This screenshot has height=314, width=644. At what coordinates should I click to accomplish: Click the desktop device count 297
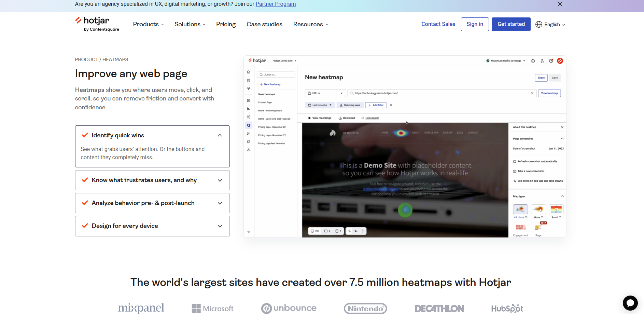pyautogui.click(x=315, y=231)
